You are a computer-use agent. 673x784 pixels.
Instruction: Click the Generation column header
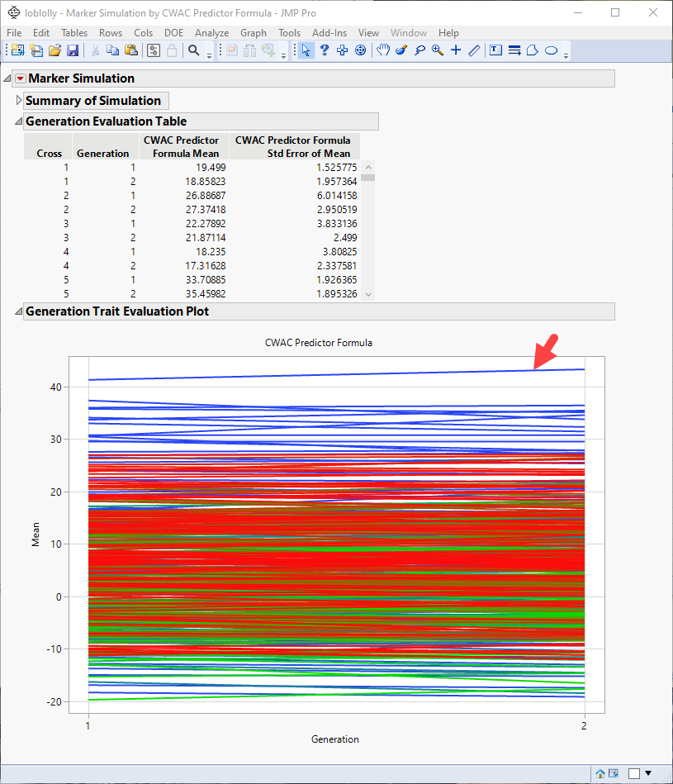coord(102,153)
